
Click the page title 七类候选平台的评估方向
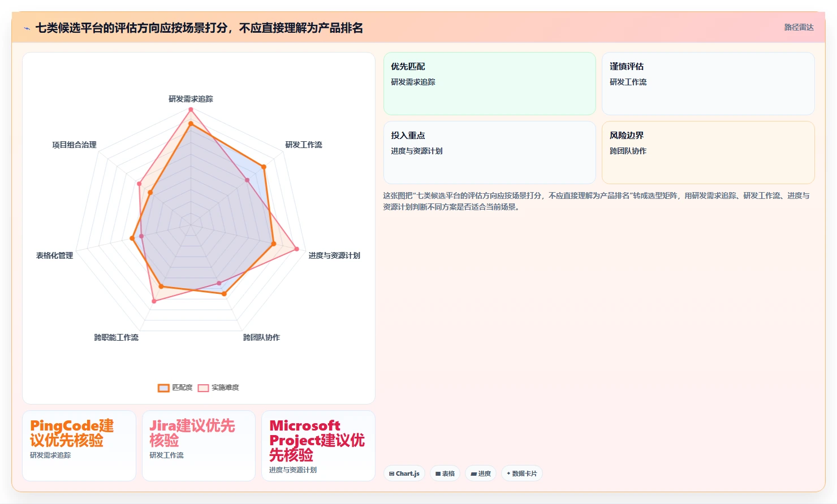pyautogui.click(x=199, y=28)
